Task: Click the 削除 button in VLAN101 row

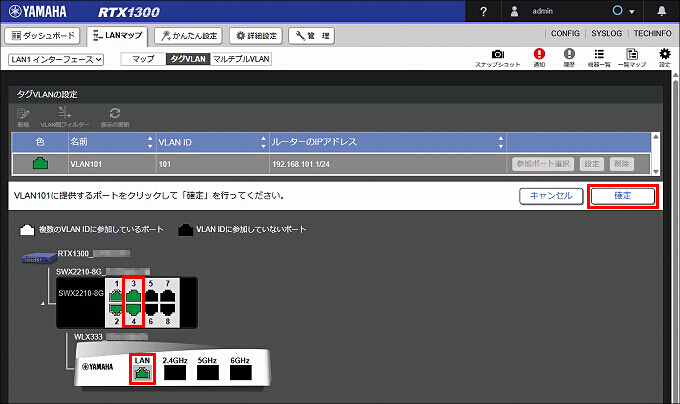Action: [621, 164]
